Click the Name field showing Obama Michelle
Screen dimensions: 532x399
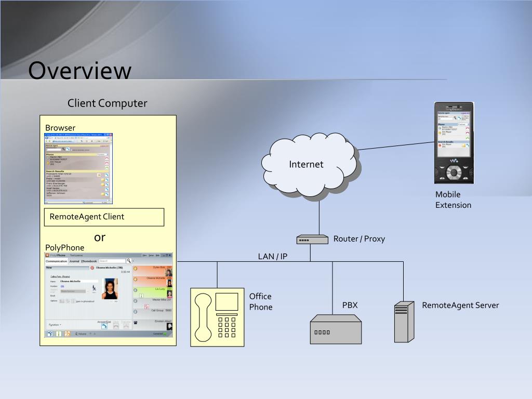pyautogui.click(x=79, y=281)
